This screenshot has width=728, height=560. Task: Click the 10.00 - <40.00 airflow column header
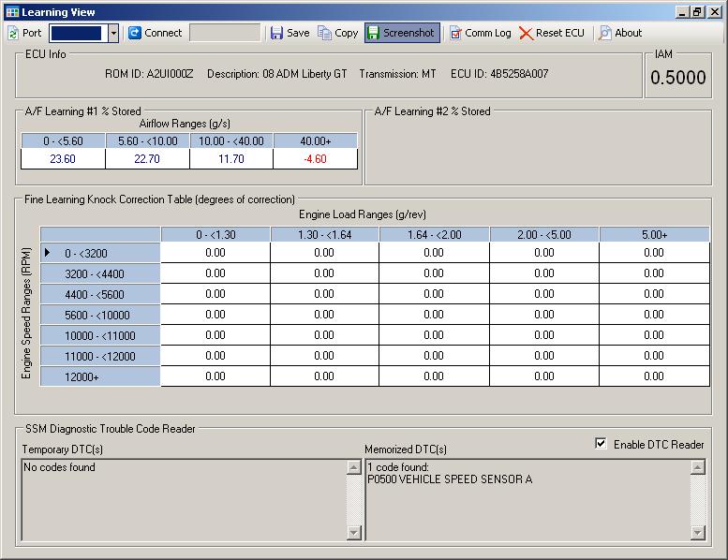(x=231, y=141)
